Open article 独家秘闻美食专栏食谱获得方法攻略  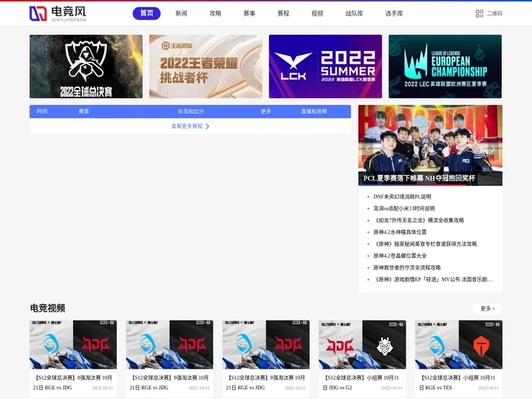pyautogui.click(x=425, y=244)
